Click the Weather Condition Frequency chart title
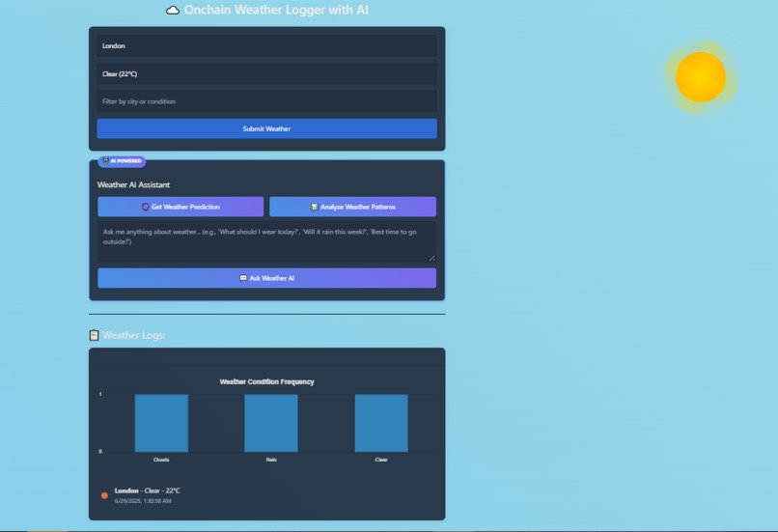This screenshot has height=532, width=778. point(267,381)
